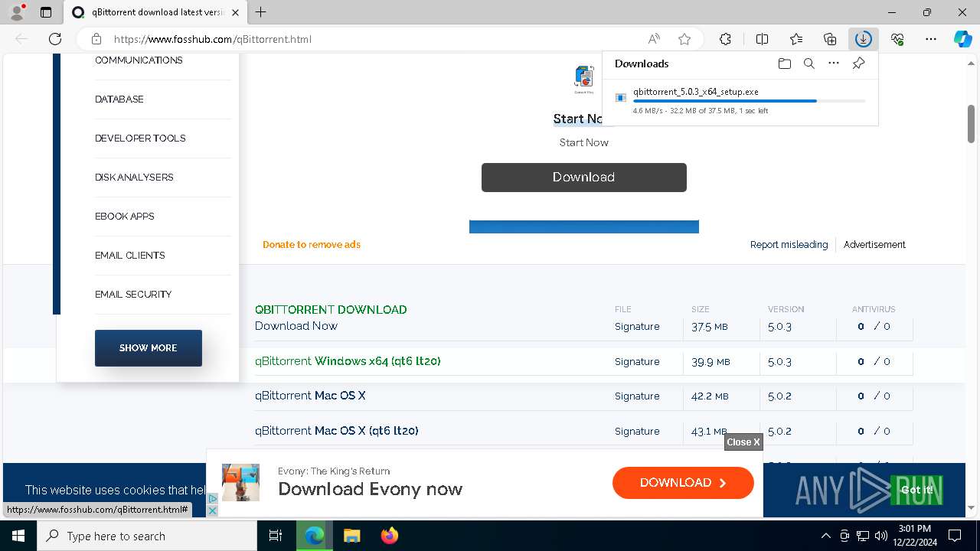This screenshot has height=551, width=980.
Task: Click the Evony ad thumbnail image
Action: coord(240,483)
